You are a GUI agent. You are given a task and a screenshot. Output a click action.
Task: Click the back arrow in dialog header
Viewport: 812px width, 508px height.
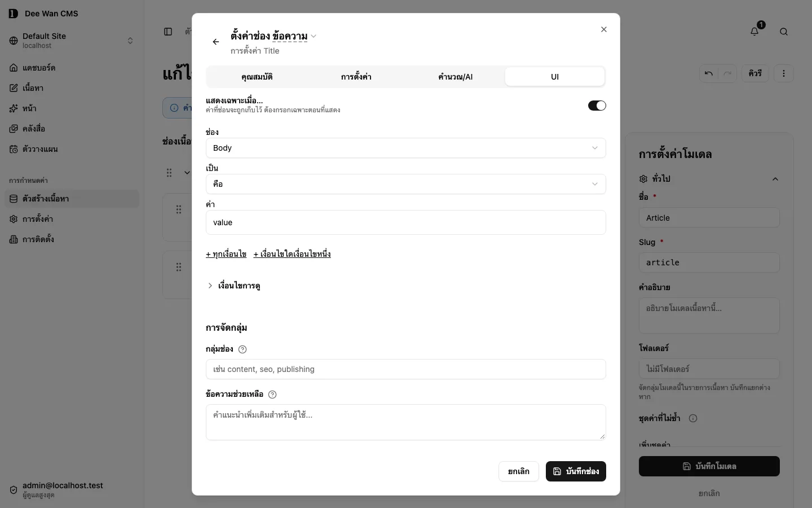(216, 42)
